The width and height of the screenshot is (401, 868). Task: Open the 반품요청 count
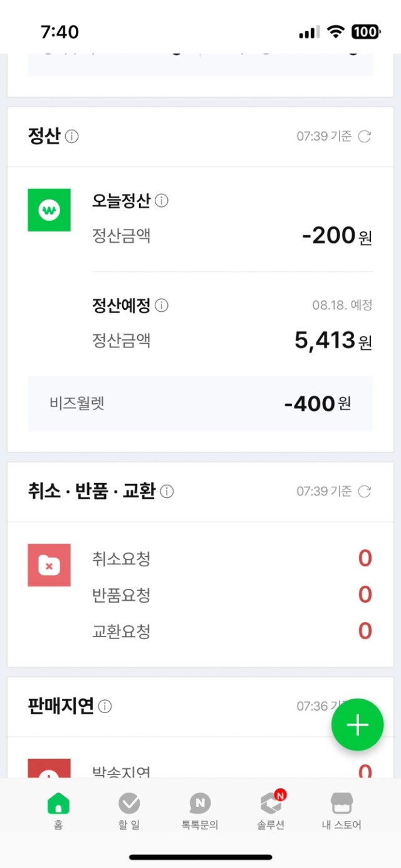pyautogui.click(x=365, y=595)
